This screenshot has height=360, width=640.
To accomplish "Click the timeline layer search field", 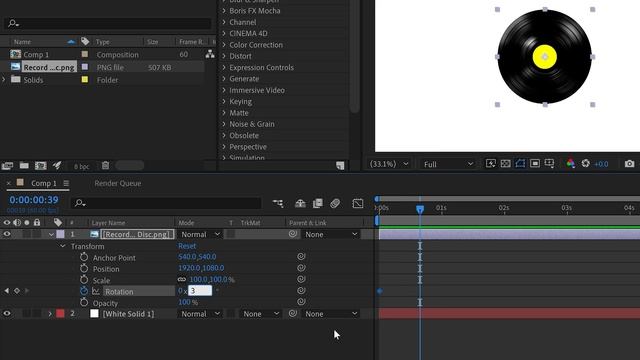I will 166,203.
